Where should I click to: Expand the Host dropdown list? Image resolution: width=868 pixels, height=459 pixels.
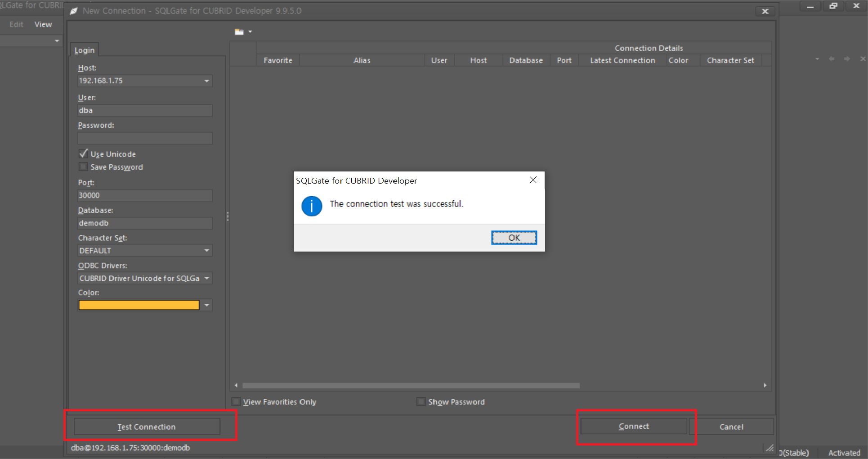pyautogui.click(x=206, y=81)
